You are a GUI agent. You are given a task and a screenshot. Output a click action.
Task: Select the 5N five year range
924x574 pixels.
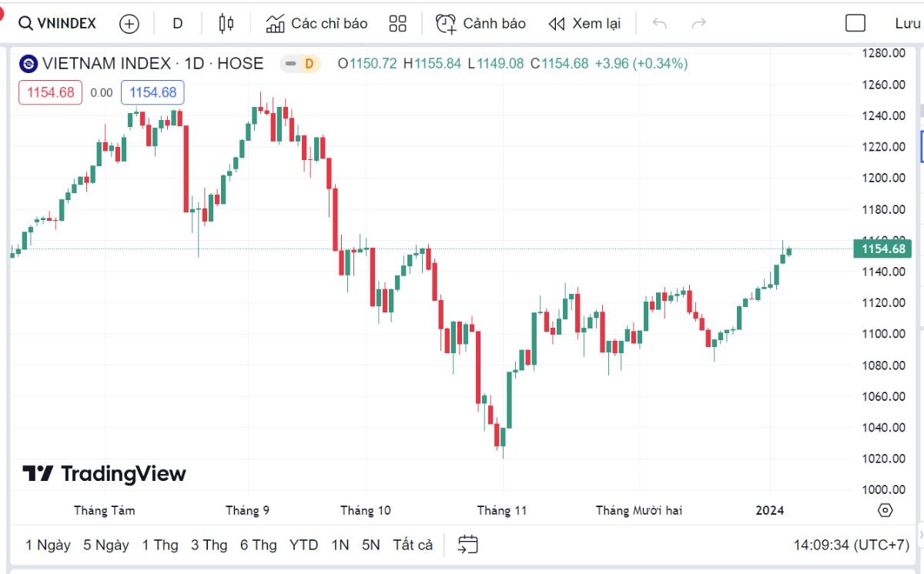tap(371, 545)
